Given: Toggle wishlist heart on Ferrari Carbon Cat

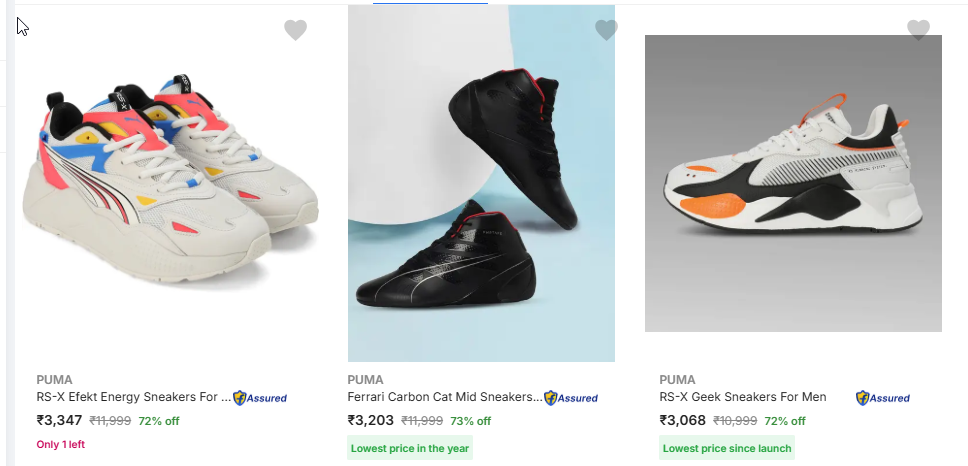Looking at the screenshot, I should click(x=606, y=30).
